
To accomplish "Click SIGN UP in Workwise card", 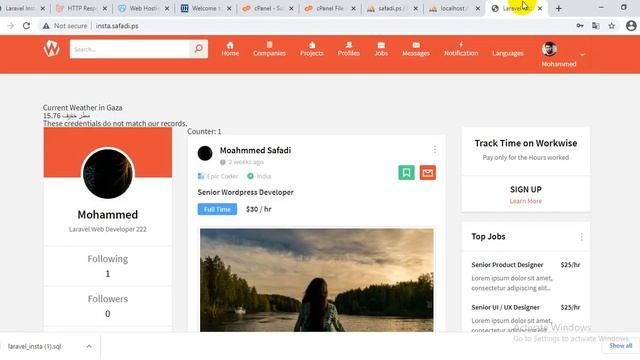I will [x=526, y=189].
